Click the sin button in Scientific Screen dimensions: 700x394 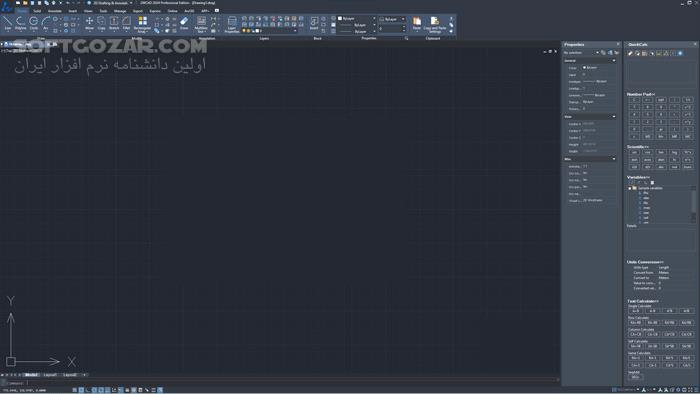pos(634,153)
